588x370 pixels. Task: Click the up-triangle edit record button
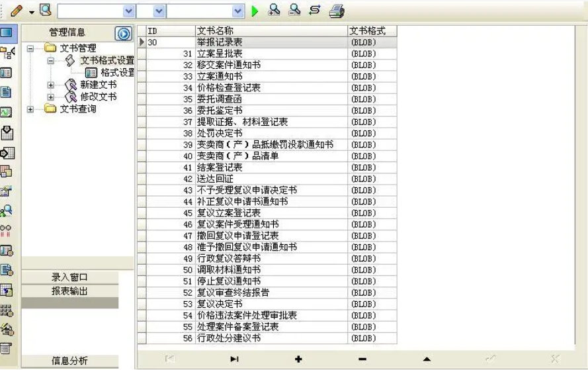point(427,359)
